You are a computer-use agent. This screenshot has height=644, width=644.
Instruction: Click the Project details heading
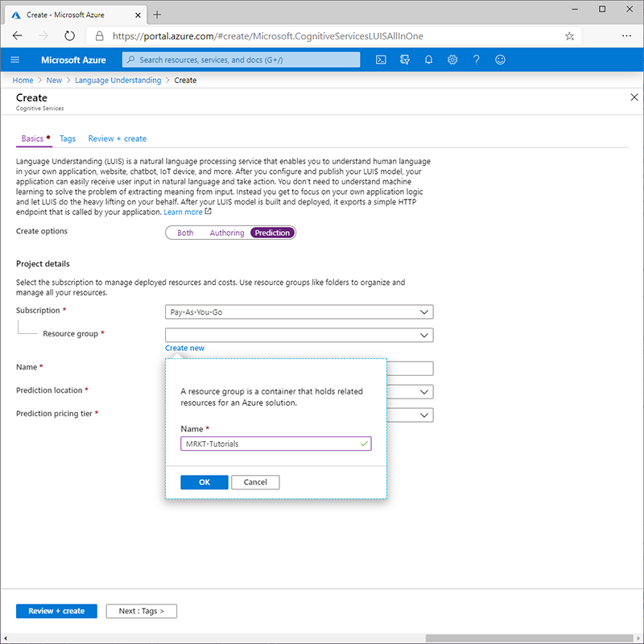point(43,264)
